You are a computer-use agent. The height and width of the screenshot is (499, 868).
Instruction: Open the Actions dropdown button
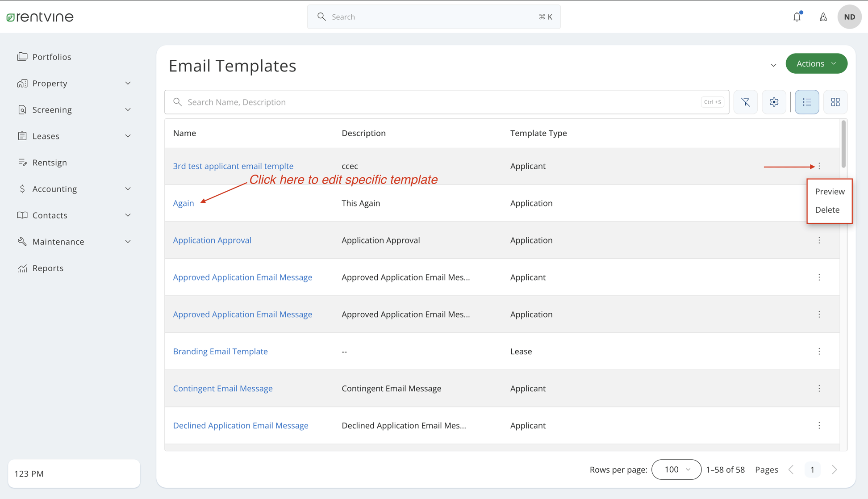point(816,63)
